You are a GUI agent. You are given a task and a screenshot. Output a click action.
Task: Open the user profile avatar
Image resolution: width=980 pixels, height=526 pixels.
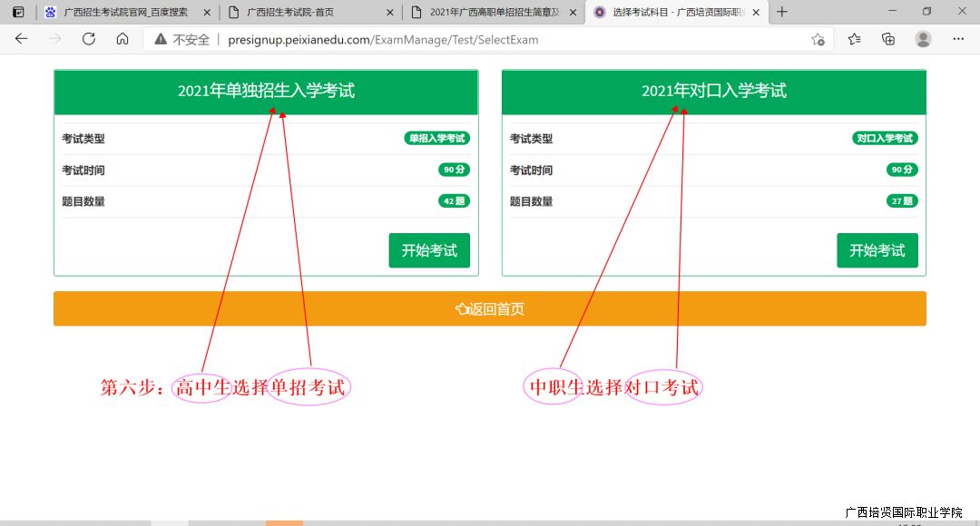(923, 39)
